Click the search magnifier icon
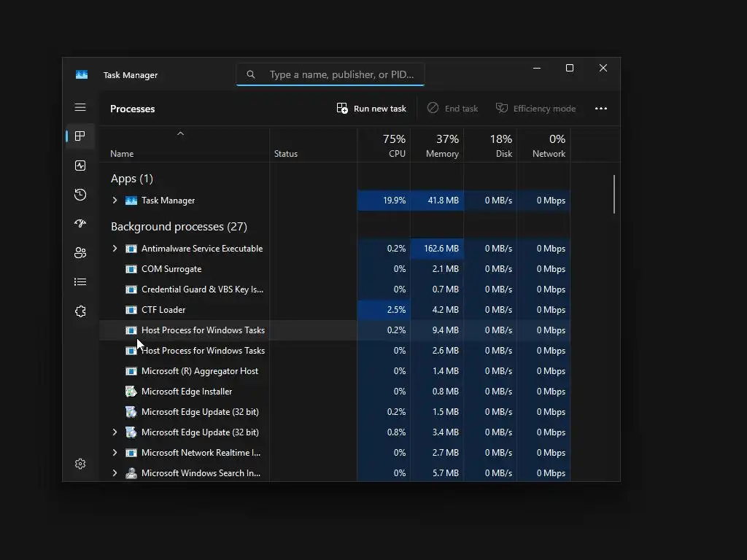The image size is (747, 560). point(251,74)
